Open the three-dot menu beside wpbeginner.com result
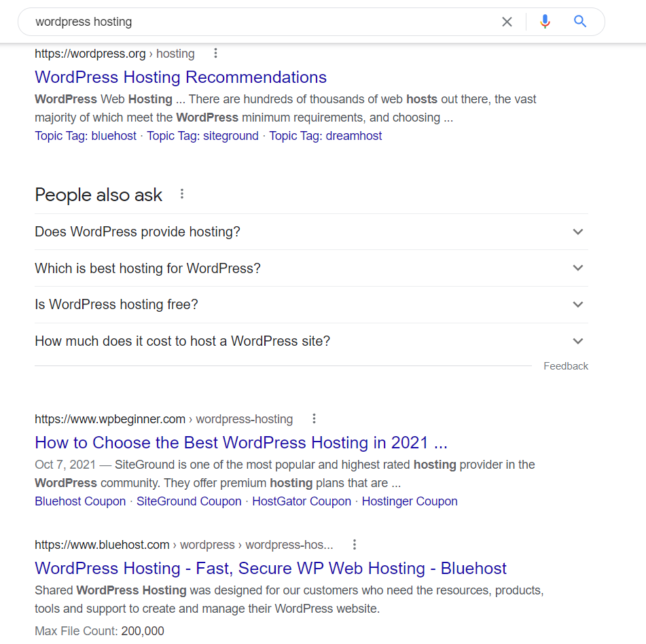646x644 pixels. pyautogui.click(x=314, y=418)
